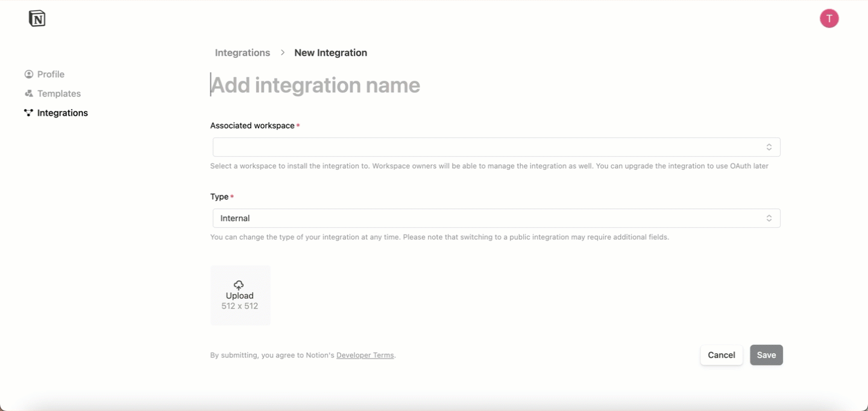Click the Associated workspace label
This screenshot has width=868, height=411.
(x=253, y=125)
